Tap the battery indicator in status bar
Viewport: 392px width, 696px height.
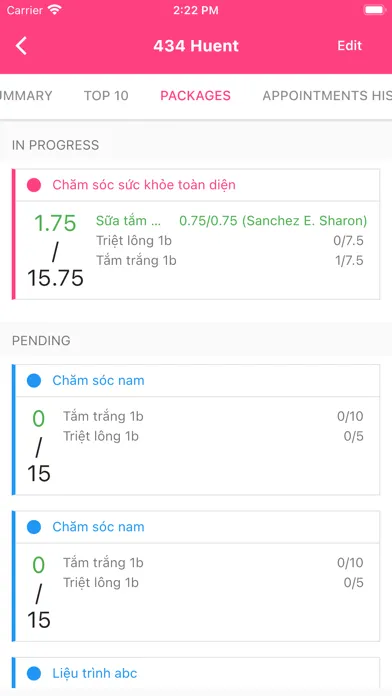(x=374, y=10)
